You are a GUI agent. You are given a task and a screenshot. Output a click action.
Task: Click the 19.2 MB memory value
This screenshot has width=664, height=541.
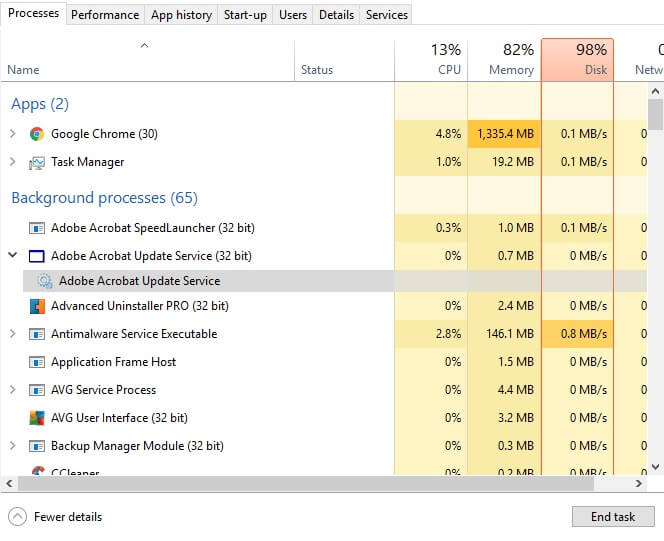click(513, 162)
